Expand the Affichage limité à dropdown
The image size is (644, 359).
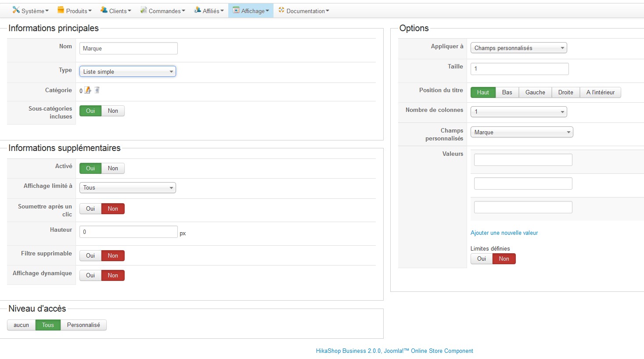point(128,188)
